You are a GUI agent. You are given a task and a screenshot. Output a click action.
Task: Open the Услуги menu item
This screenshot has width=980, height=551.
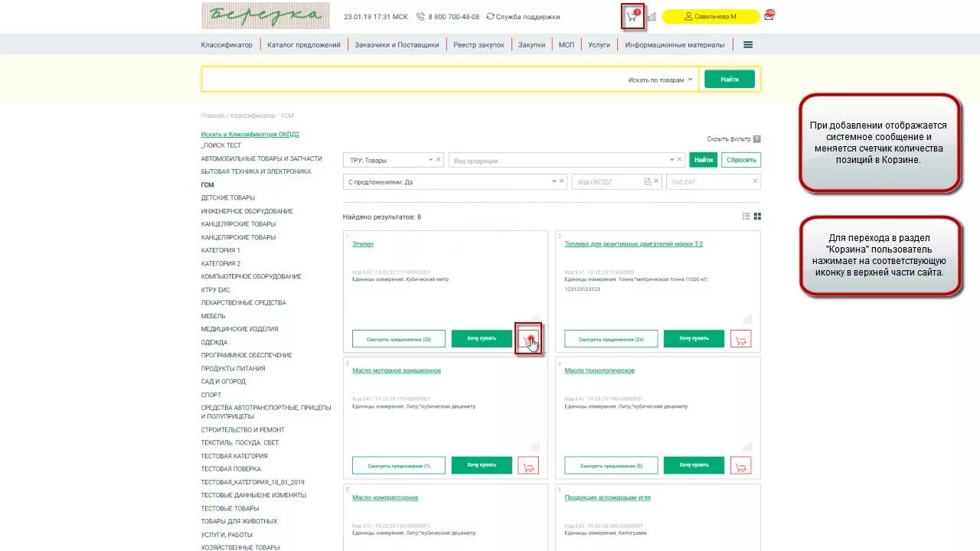click(599, 45)
